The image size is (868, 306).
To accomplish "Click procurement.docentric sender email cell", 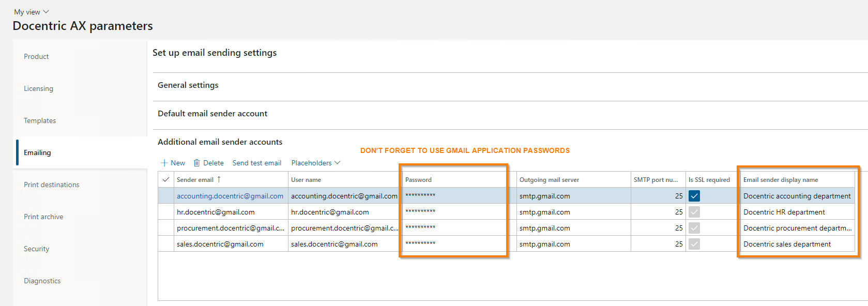I will click(x=231, y=228).
